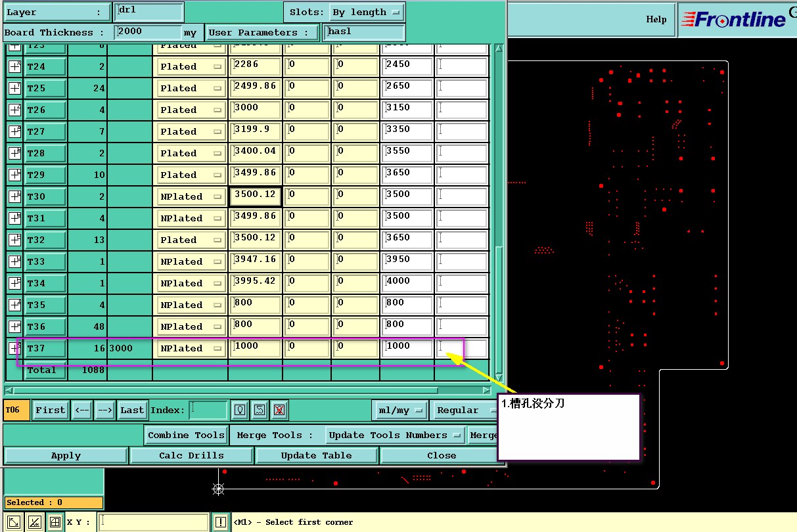Click the red X delete icon

[x=279, y=410]
